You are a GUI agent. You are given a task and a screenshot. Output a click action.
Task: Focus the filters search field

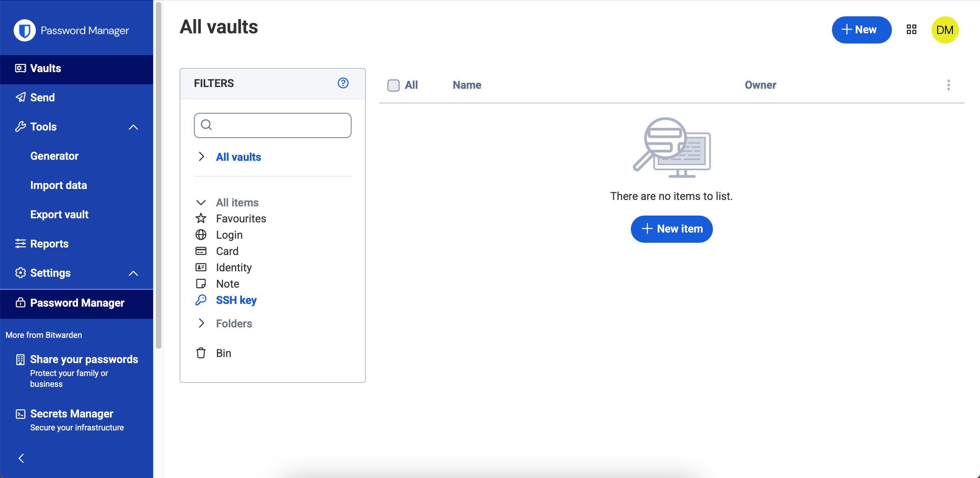click(272, 125)
